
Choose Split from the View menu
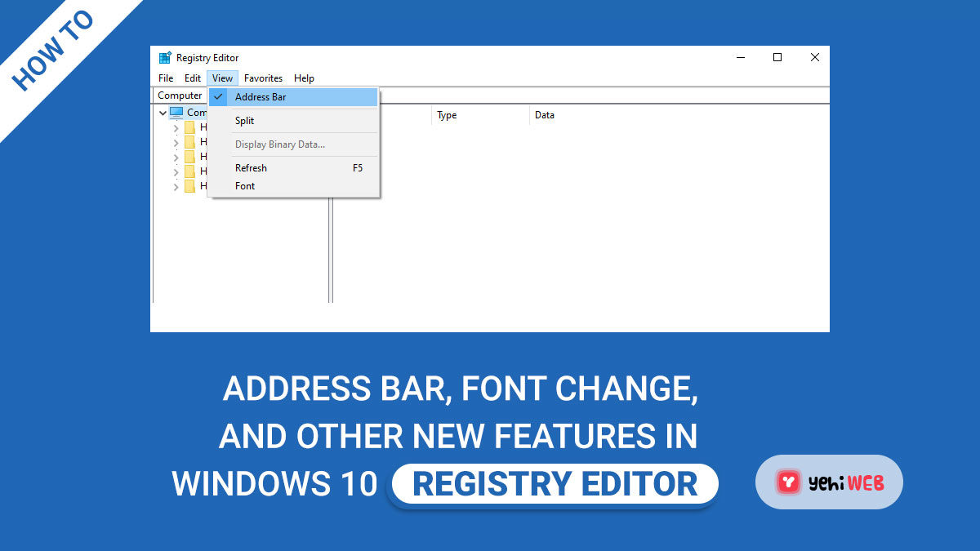244,121
